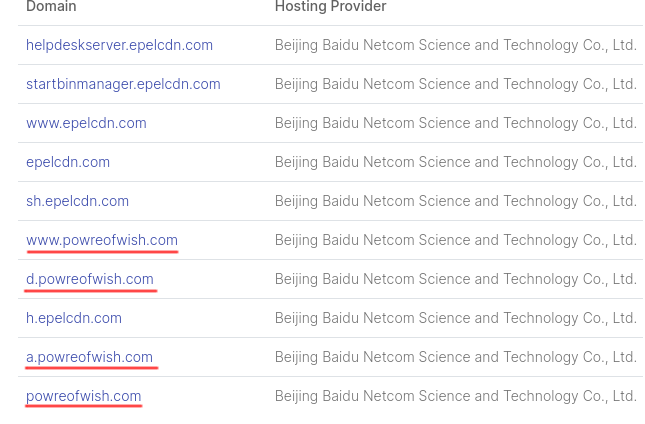645x424 pixels.
Task: Click the Hosting Provider column header
Action: tap(331, 7)
